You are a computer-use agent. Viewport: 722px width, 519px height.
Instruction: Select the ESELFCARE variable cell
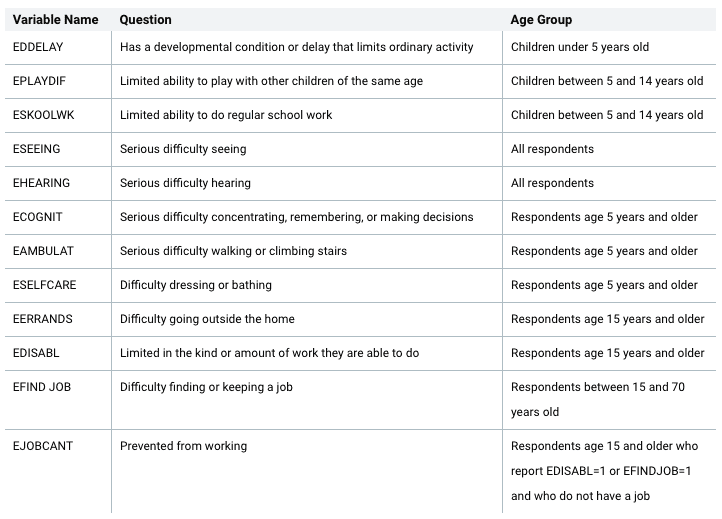click(45, 285)
